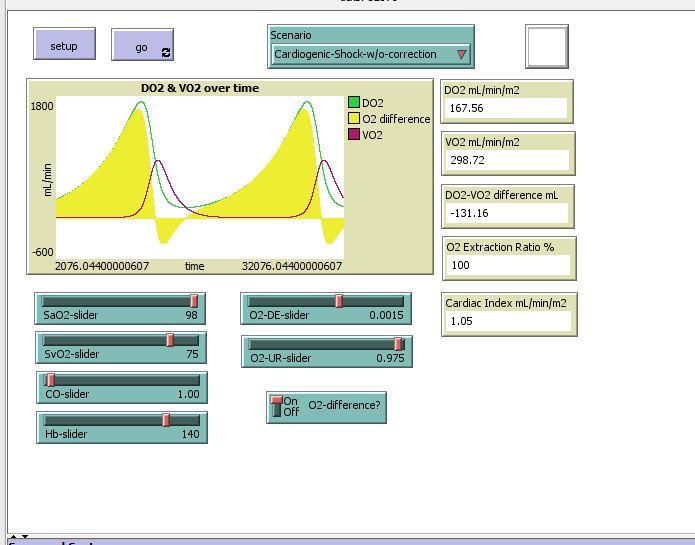The height and width of the screenshot is (545, 695).
Task: Click the purple VO2 legend swatch
Action: tap(354, 135)
